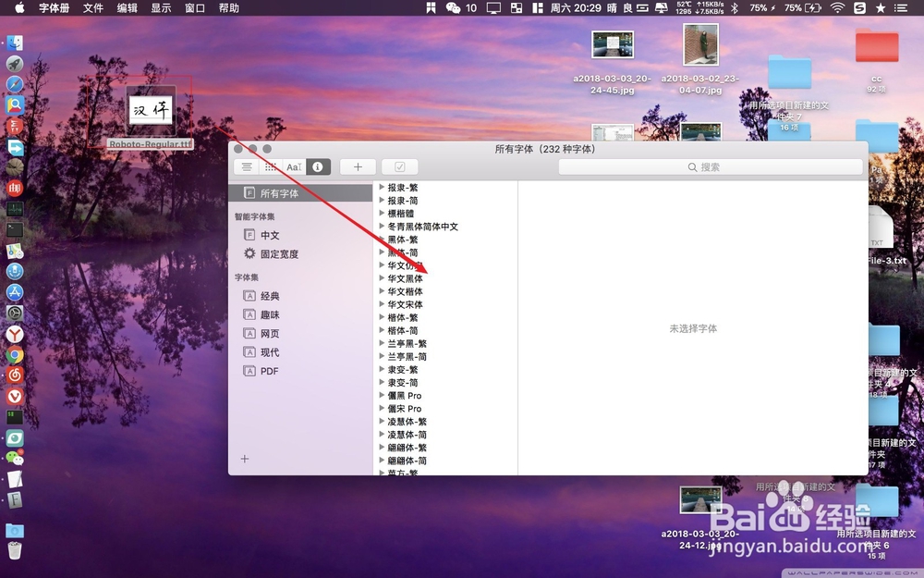Image resolution: width=924 pixels, height=578 pixels.
Task: Expand the 华文黑体 font family
Action: coord(381,277)
